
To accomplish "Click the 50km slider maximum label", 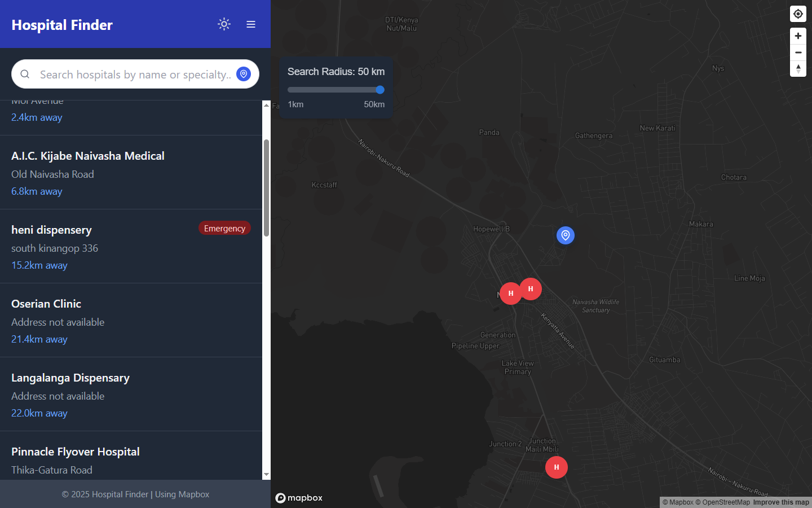I will pyautogui.click(x=374, y=104).
